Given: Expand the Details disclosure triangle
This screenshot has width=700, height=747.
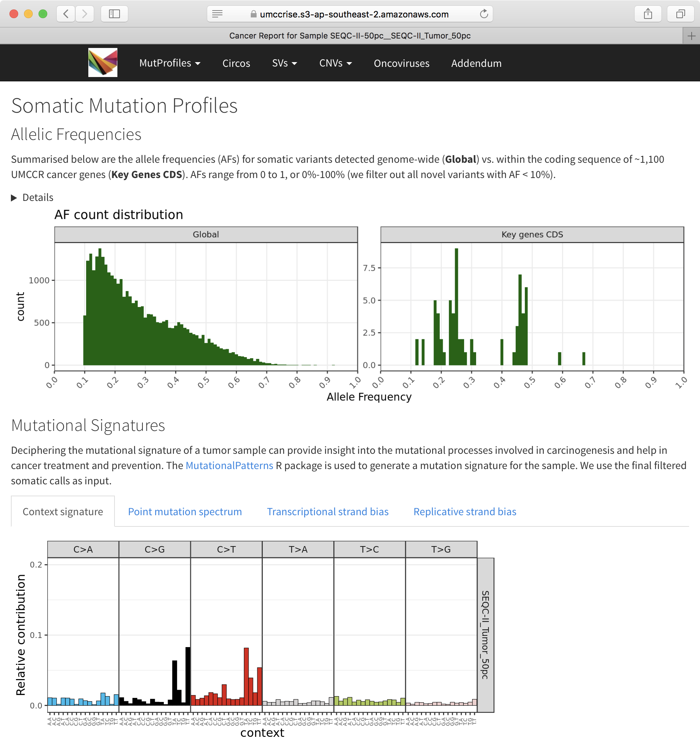Looking at the screenshot, I should (14, 198).
